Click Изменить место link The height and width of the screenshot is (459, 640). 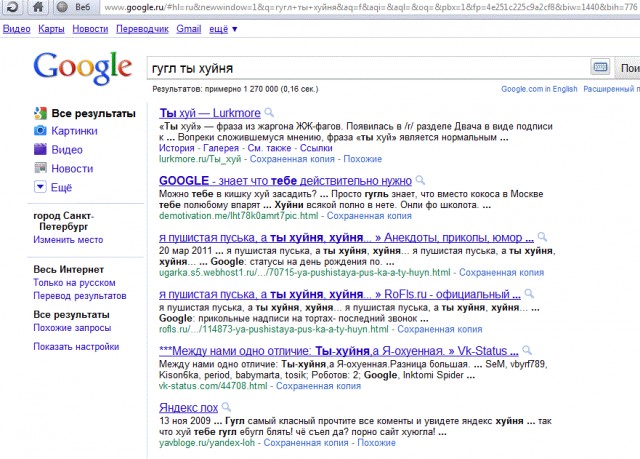pyautogui.click(x=68, y=240)
